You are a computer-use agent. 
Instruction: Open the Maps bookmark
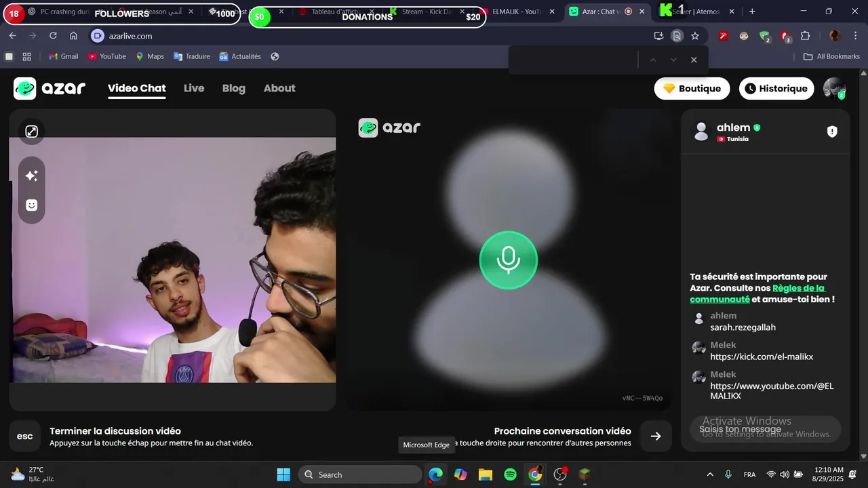[150, 56]
